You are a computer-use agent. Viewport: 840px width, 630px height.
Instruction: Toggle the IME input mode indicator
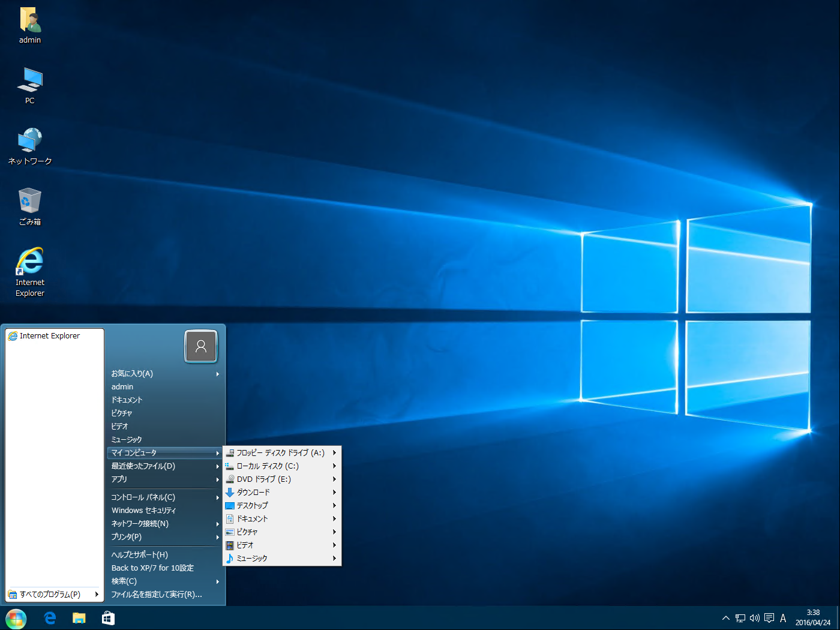pyautogui.click(x=783, y=618)
